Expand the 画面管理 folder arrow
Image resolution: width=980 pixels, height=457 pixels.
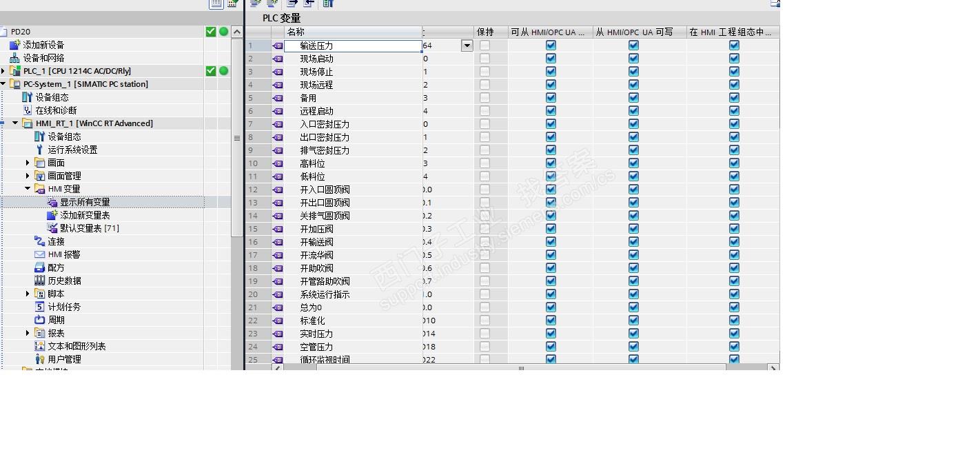(x=28, y=176)
